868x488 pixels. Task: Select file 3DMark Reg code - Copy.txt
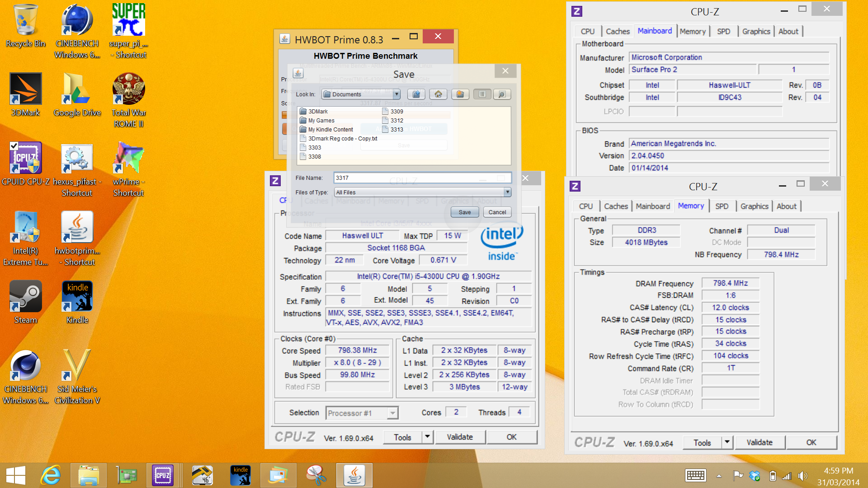coord(339,138)
